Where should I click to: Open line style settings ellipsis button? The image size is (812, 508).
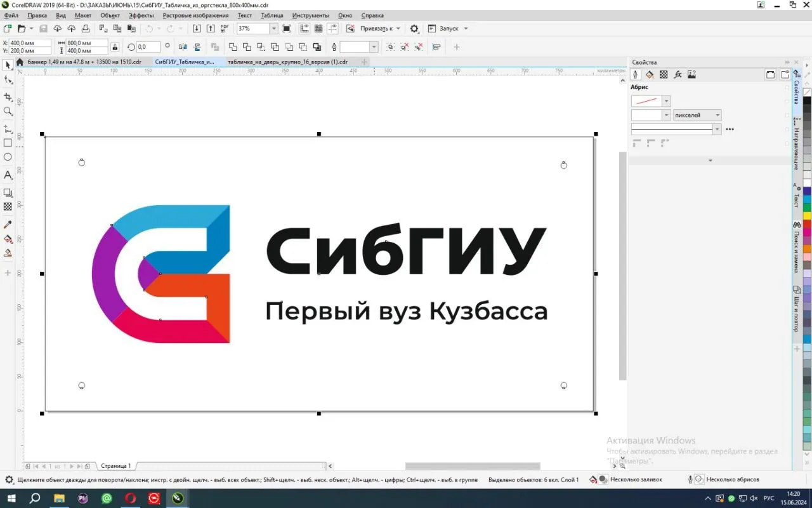(730, 130)
